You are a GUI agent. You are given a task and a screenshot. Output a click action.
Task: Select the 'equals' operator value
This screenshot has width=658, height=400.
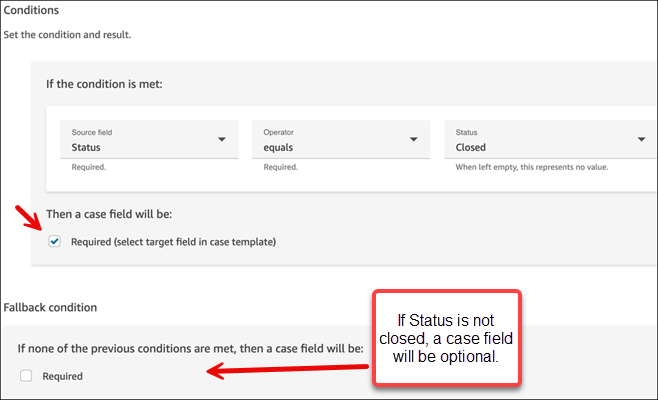point(278,147)
